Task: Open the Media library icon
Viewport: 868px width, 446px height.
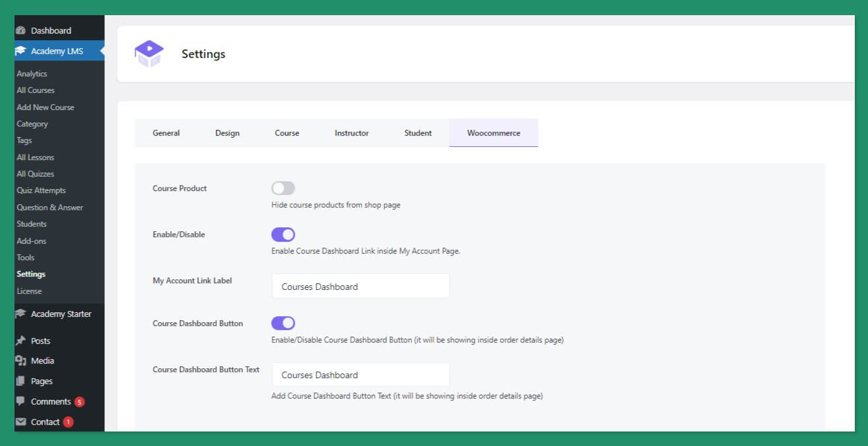Action: (22, 360)
